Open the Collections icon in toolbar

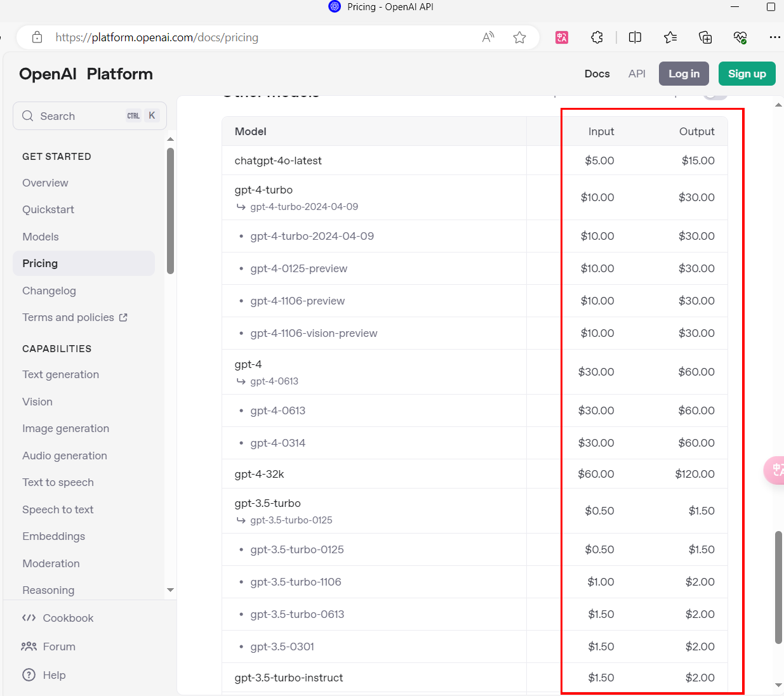pyautogui.click(x=705, y=37)
